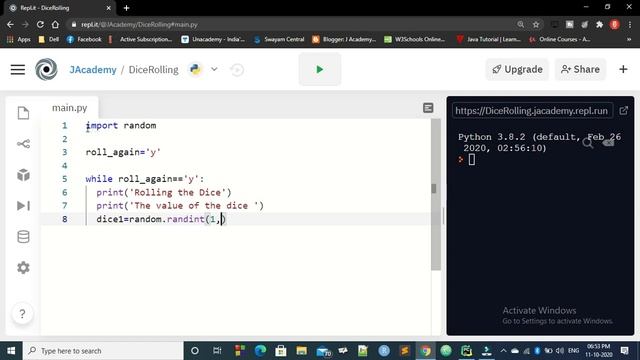This screenshot has height=360, width=640.
Task: Click line 3 roll_again='y'
Action: 123,152
